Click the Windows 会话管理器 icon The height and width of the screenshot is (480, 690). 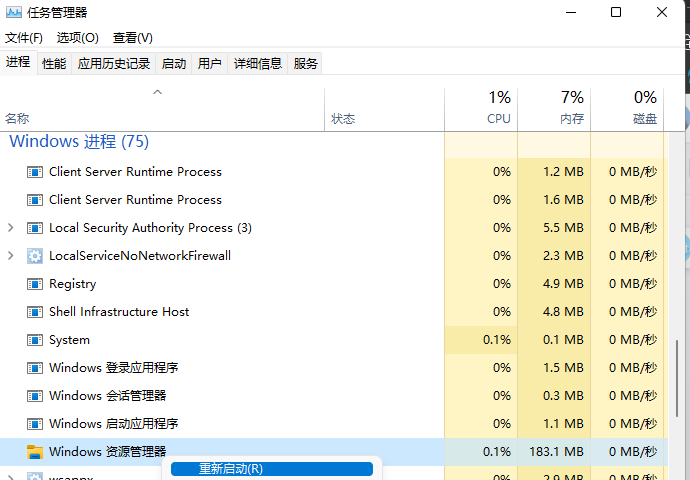35,396
